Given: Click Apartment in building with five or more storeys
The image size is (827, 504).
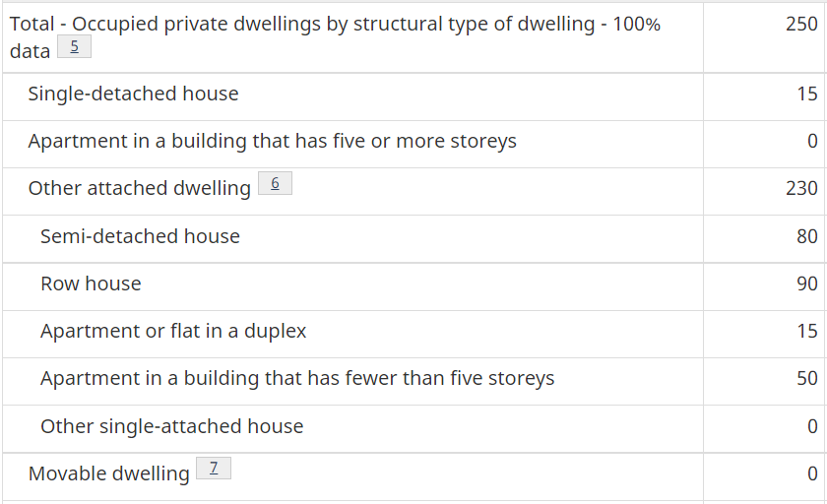Looking at the screenshot, I should coord(272,142).
